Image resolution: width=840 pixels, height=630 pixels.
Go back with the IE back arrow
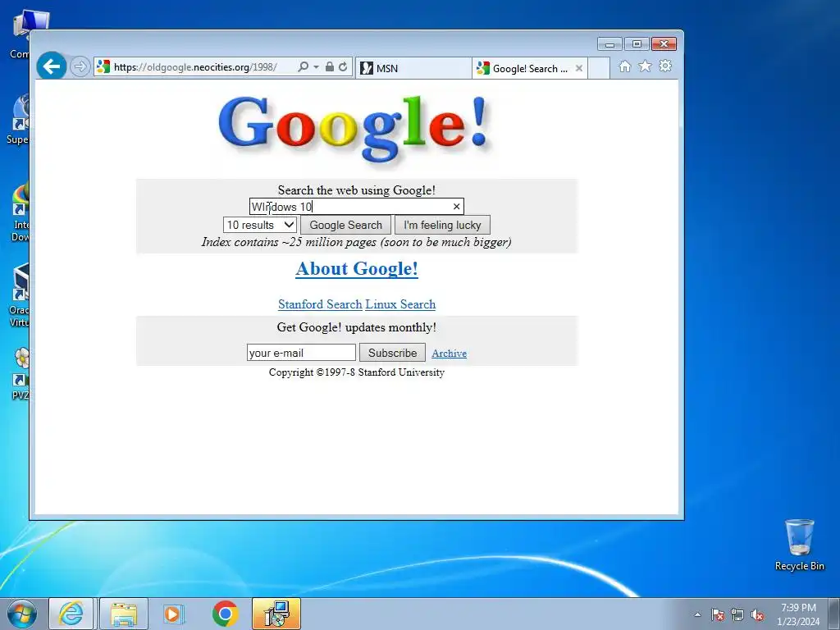52,66
